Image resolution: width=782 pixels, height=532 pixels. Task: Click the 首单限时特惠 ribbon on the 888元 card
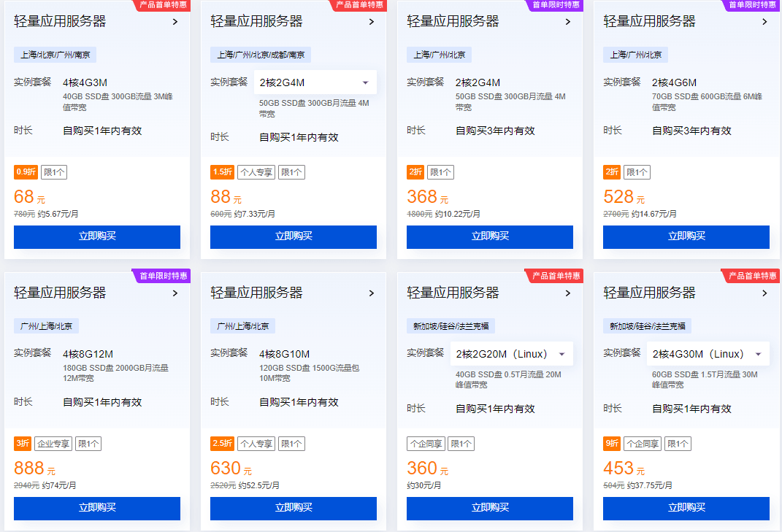tap(162, 276)
